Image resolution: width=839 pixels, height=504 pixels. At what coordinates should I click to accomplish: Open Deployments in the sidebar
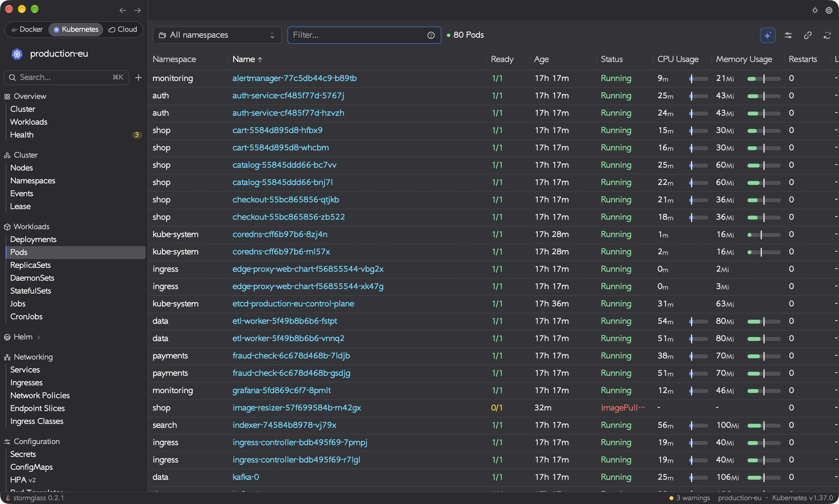tap(33, 239)
